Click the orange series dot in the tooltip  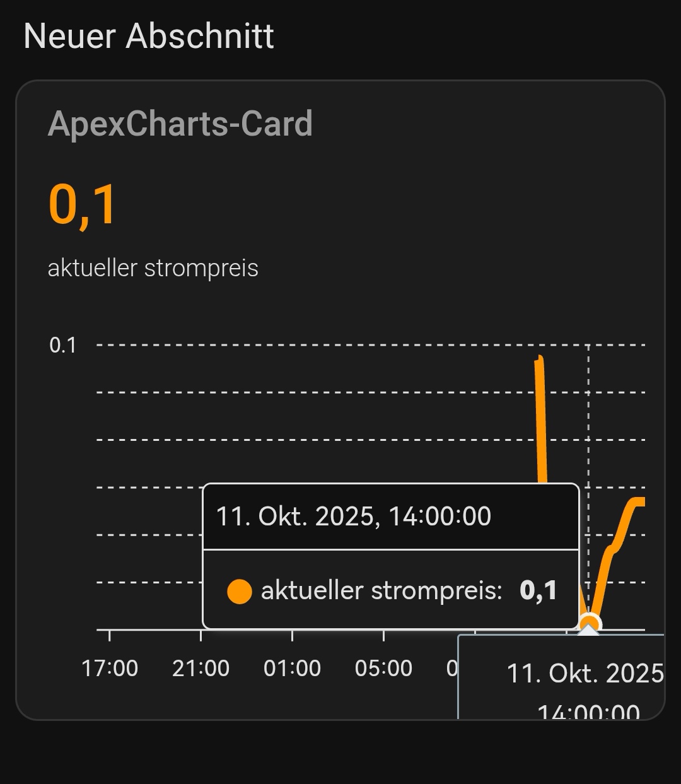(239, 591)
